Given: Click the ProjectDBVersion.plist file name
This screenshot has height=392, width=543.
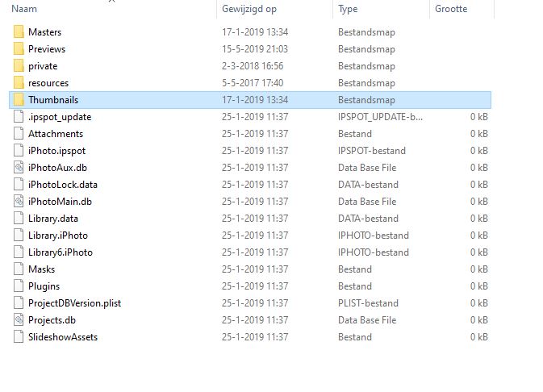Looking at the screenshot, I should coord(75,304).
